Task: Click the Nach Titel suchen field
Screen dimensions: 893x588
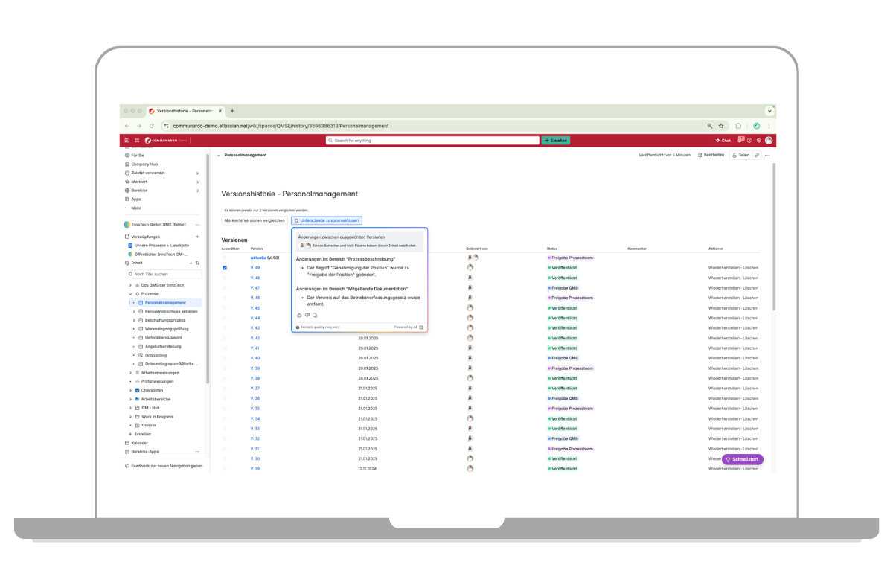Action: (164, 274)
